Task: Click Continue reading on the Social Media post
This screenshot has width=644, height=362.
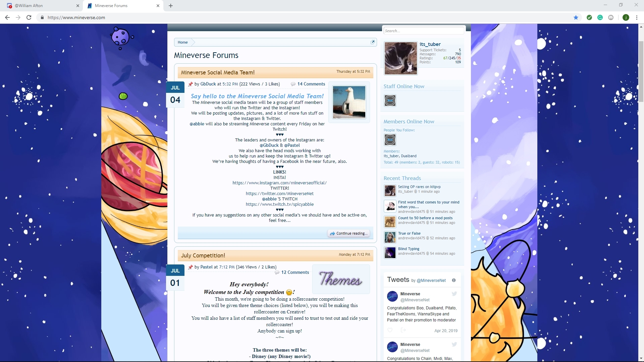Action: [349, 233]
